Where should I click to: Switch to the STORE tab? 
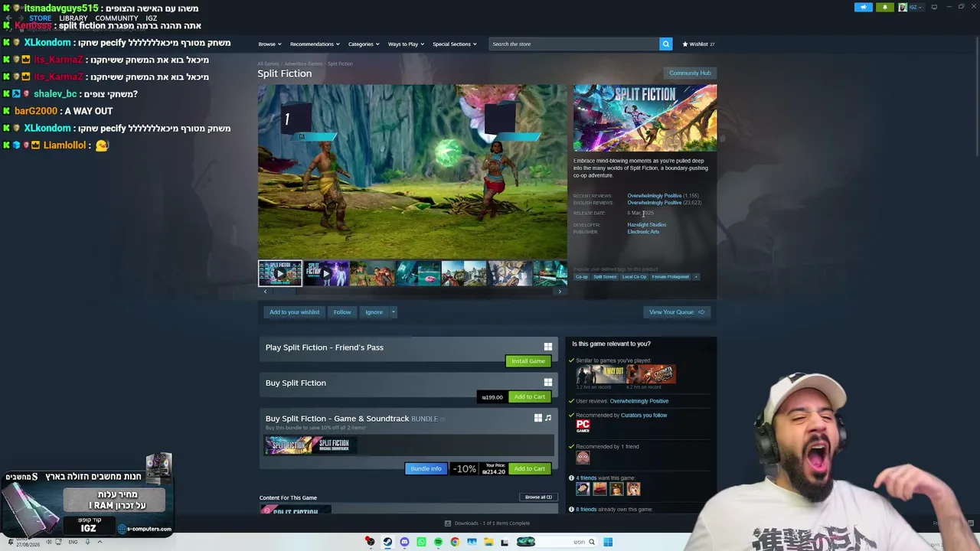40,18
